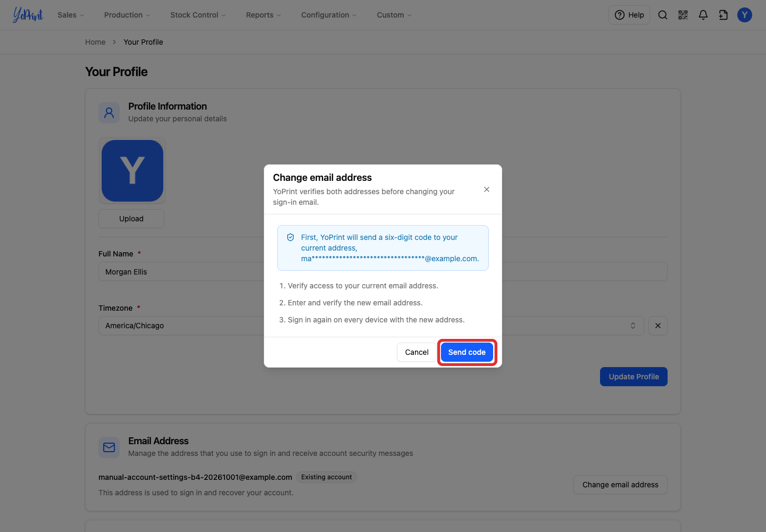This screenshot has height=532, width=766.
Task: Open the Production menu
Action: point(127,15)
